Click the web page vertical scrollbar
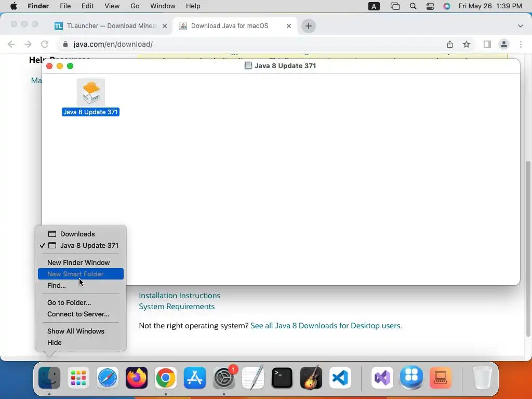Viewport: 532px width, 399px height. tap(528, 249)
